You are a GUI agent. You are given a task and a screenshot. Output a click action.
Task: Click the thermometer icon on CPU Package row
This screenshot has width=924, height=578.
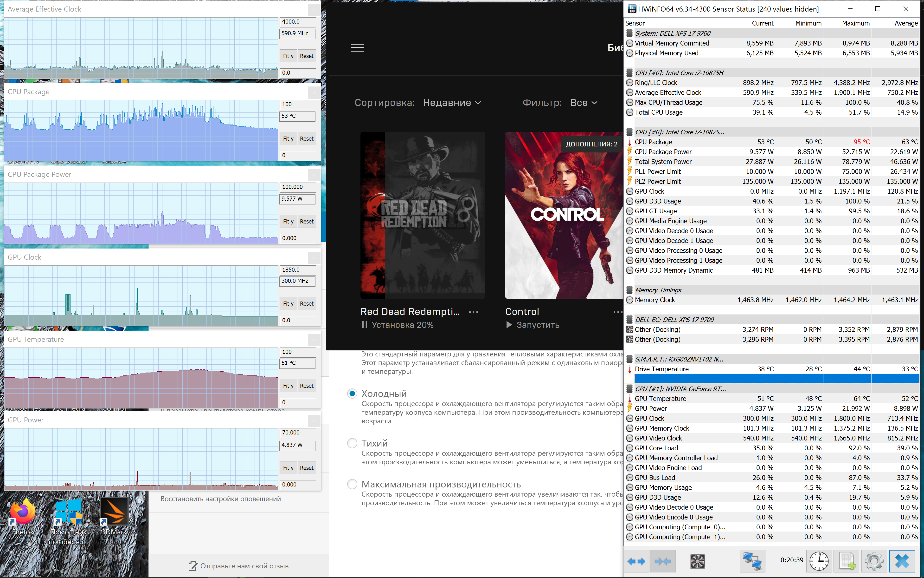pyautogui.click(x=630, y=142)
